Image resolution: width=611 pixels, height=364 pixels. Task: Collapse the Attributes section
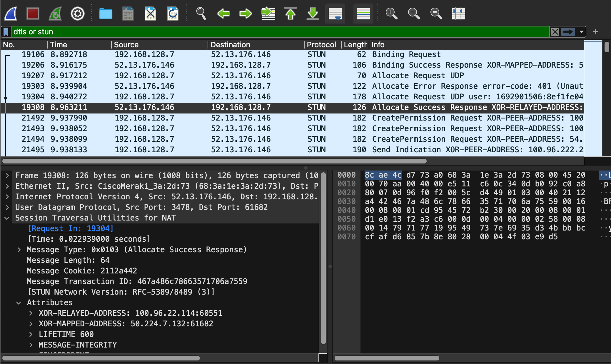point(19,303)
